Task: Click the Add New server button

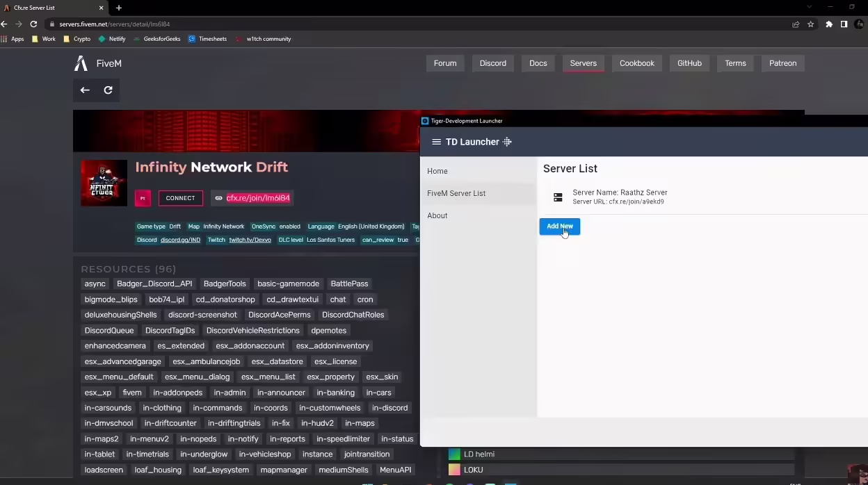Action: pos(559,226)
